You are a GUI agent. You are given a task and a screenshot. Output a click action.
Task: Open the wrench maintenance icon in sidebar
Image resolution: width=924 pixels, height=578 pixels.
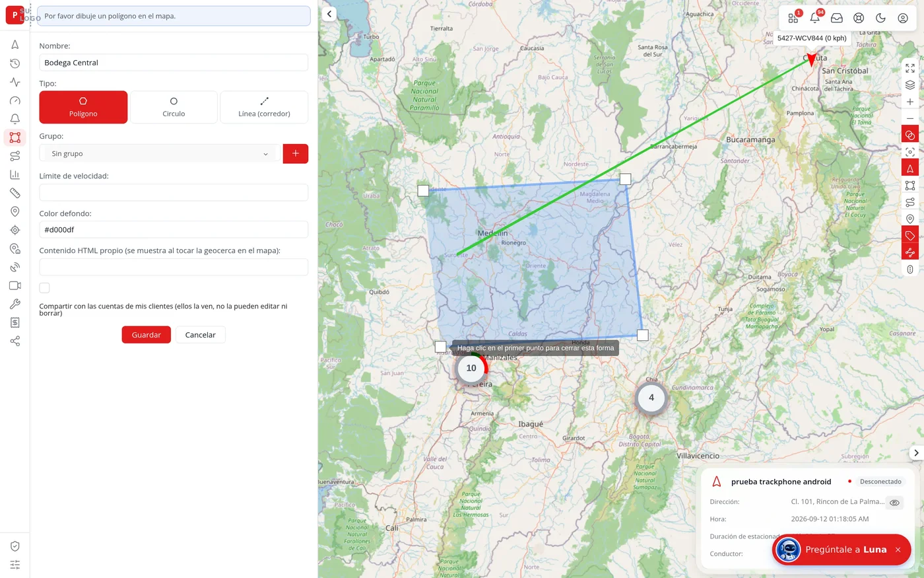pos(15,304)
